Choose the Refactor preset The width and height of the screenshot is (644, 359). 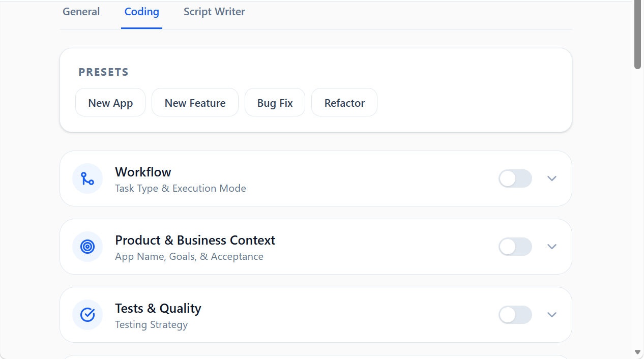coord(344,102)
